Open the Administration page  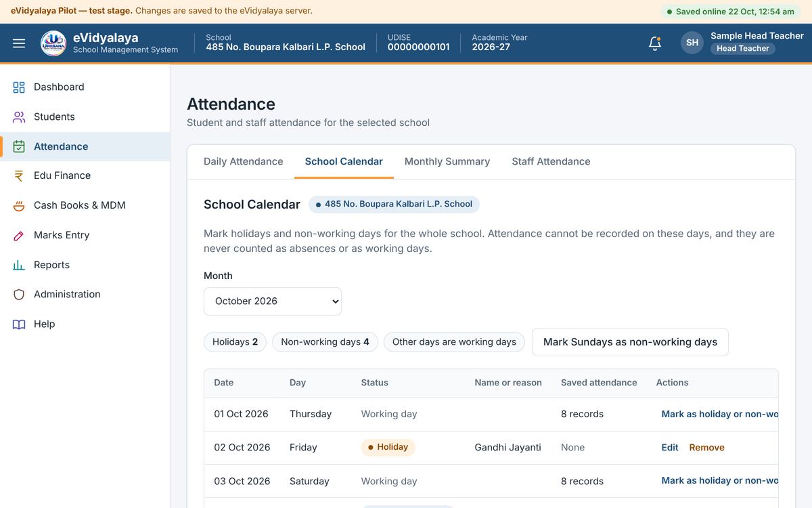(x=85, y=295)
